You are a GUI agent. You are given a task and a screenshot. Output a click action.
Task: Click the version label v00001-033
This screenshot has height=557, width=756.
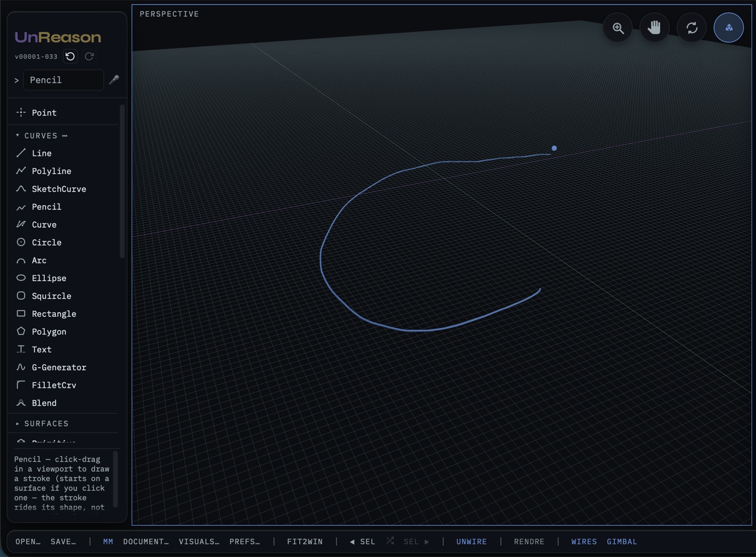(36, 57)
